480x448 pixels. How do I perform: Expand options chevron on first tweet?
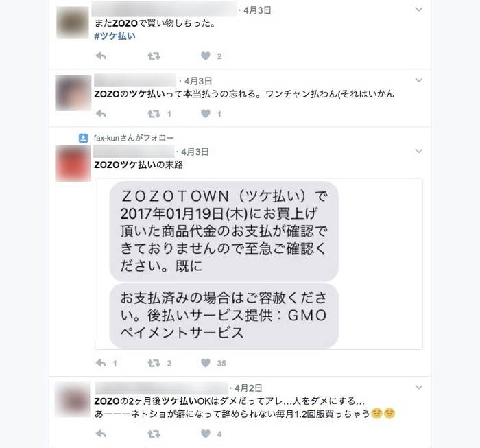(419, 10)
